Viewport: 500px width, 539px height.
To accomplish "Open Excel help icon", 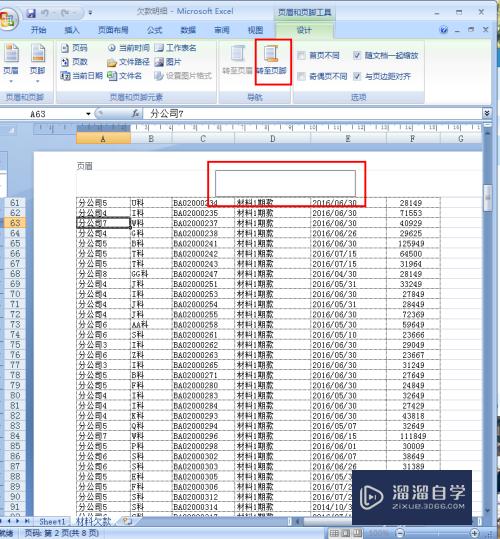I will [x=444, y=30].
